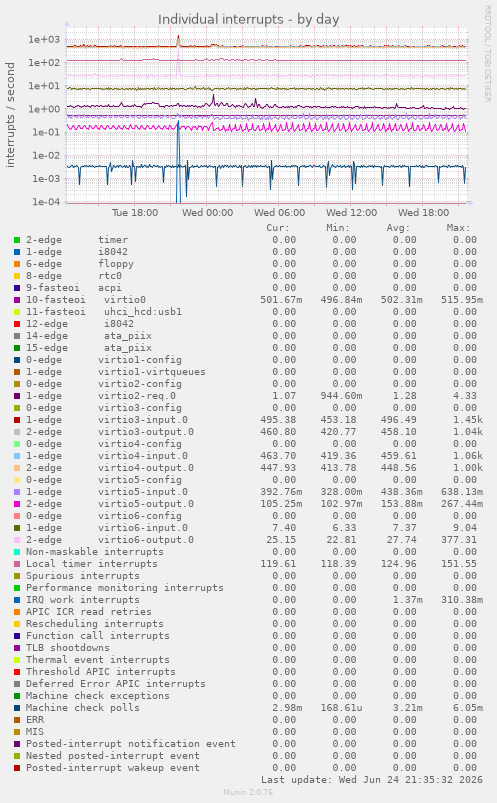Image resolution: width=497 pixels, height=803 pixels.
Task: Click the 'Tue 18:00' time axis label
Action: [135, 213]
